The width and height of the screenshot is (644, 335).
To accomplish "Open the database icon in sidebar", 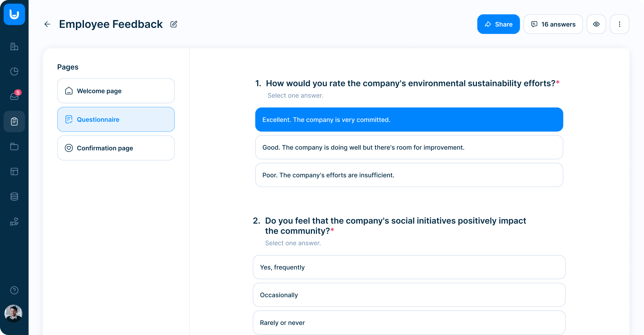I will [14, 196].
